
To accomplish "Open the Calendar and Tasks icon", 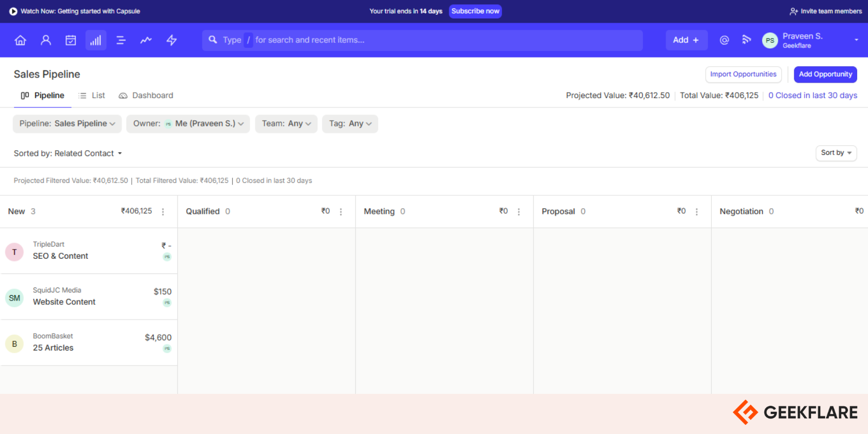I will (71, 40).
